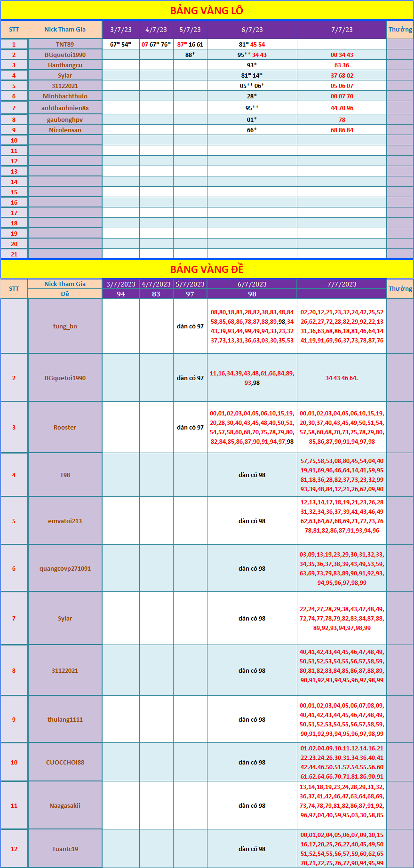Click the BẢNG VÀNG LÔ title banner
This screenshot has width=414, height=868.
[x=207, y=10]
